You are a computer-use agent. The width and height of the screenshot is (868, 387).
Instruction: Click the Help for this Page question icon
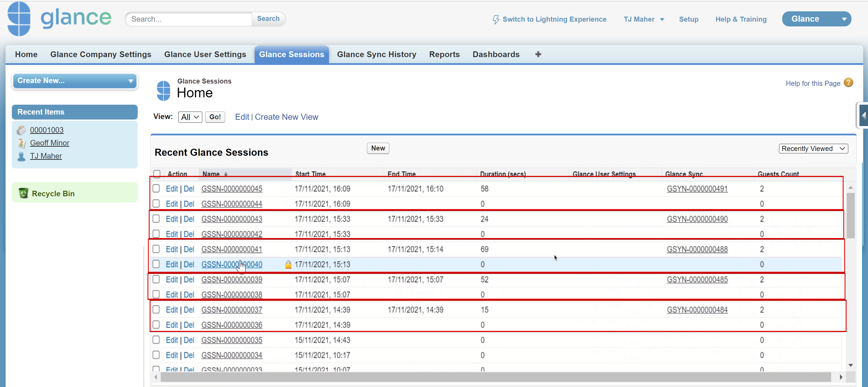tap(848, 83)
